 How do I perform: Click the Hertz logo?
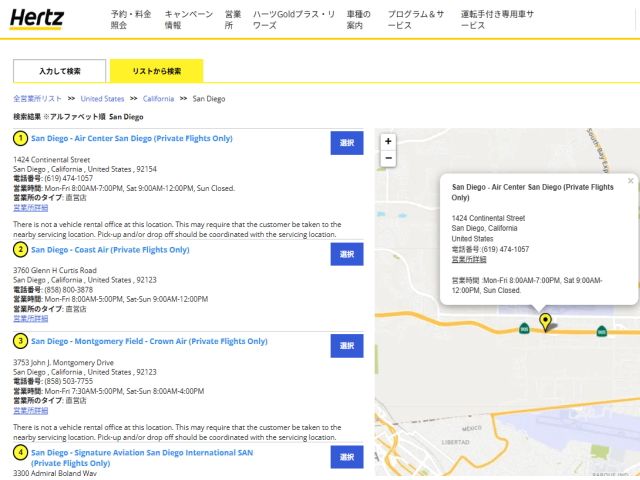39,19
